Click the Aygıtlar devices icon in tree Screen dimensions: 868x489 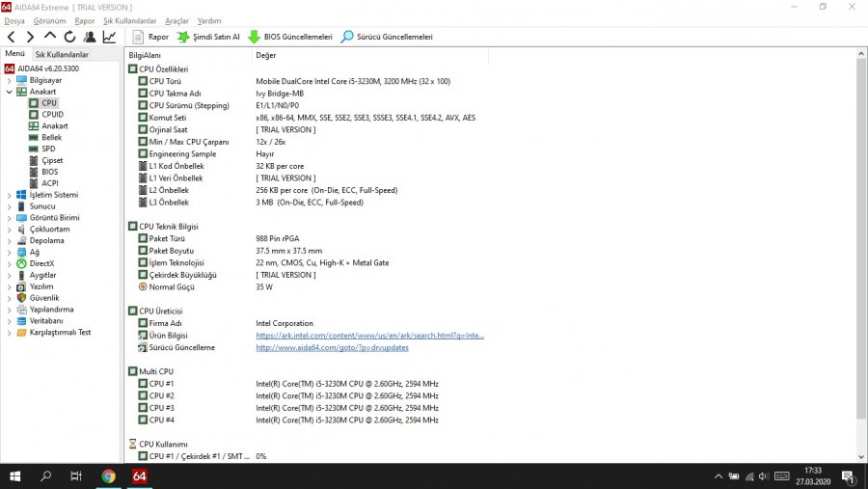[21, 275]
